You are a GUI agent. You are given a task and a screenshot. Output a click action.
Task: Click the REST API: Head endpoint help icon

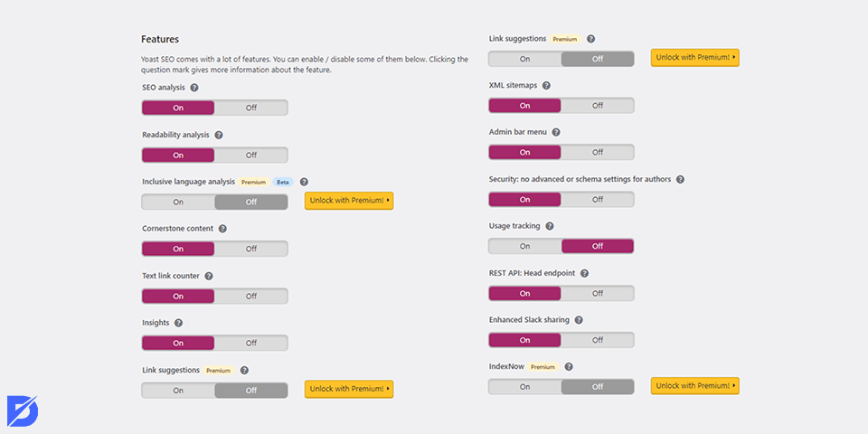(584, 273)
